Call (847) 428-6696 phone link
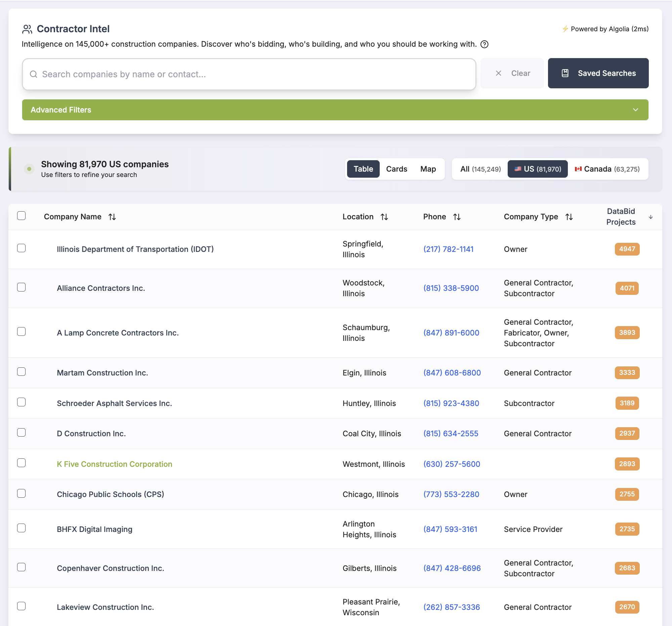This screenshot has height=626, width=672. pyautogui.click(x=452, y=568)
